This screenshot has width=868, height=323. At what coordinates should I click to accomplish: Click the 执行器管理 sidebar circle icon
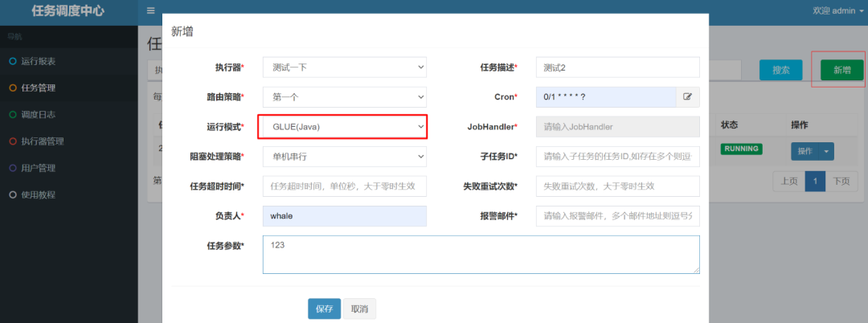pyautogui.click(x=12, y=141)
